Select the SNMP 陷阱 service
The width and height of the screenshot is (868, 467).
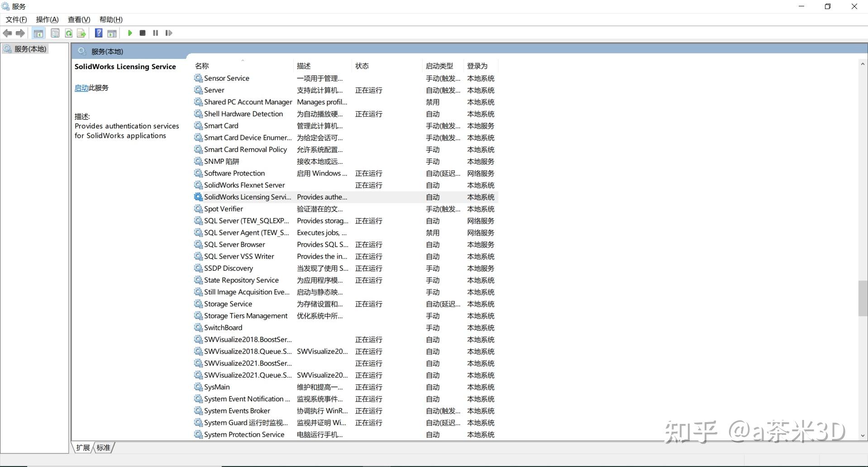pos(346,162)
